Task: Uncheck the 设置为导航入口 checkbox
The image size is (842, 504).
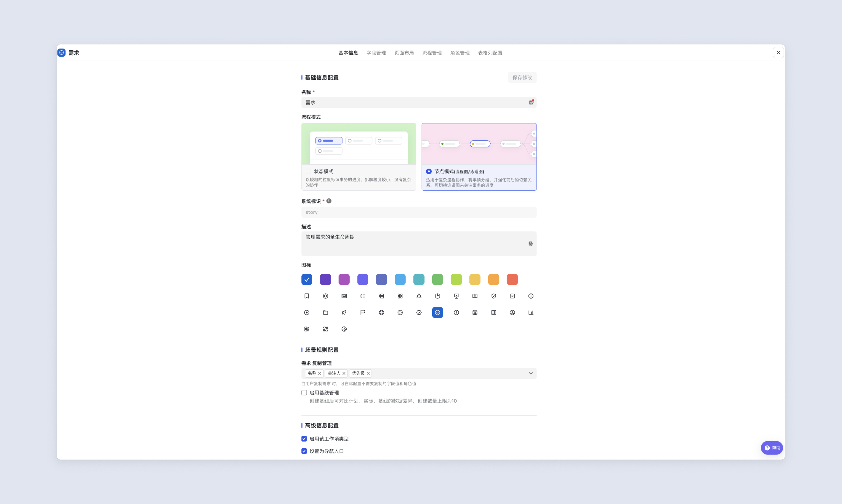Action: click(304, 451)
